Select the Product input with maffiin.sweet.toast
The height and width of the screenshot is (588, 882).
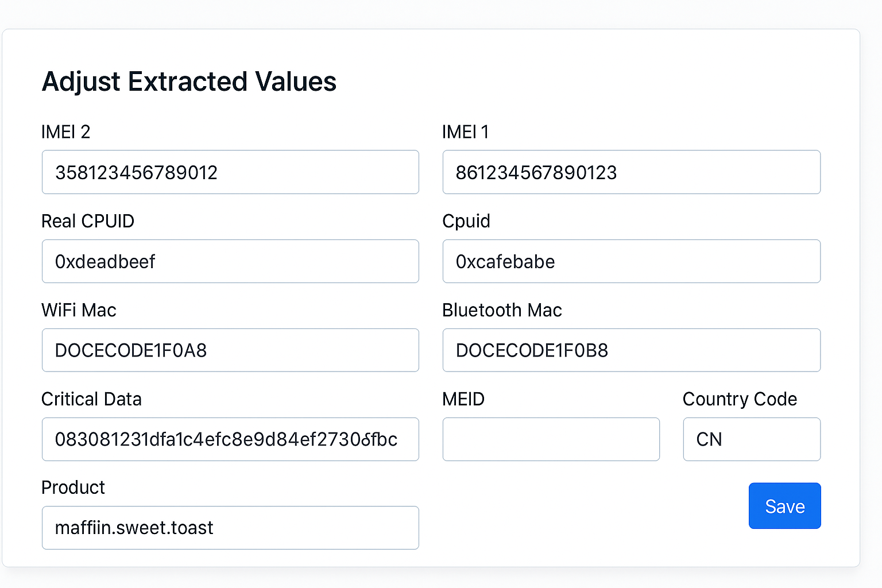click(x=230, y=528)
